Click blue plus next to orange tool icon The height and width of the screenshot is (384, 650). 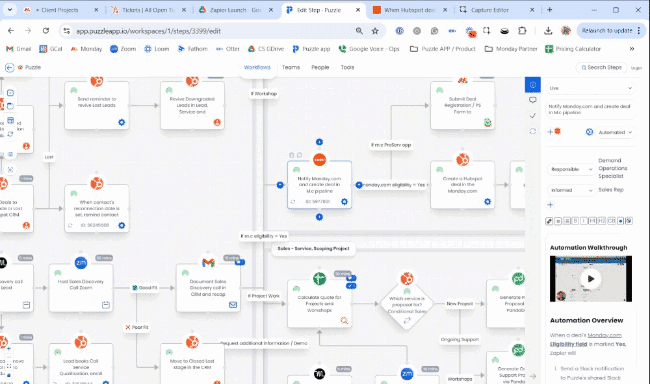click(550, 131)
